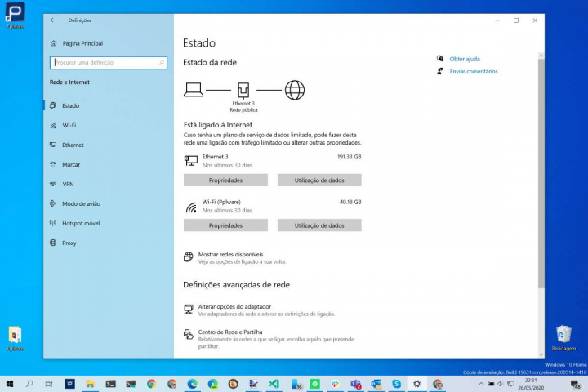
Task: Open the Windows Start button
Action: [10, 383]
